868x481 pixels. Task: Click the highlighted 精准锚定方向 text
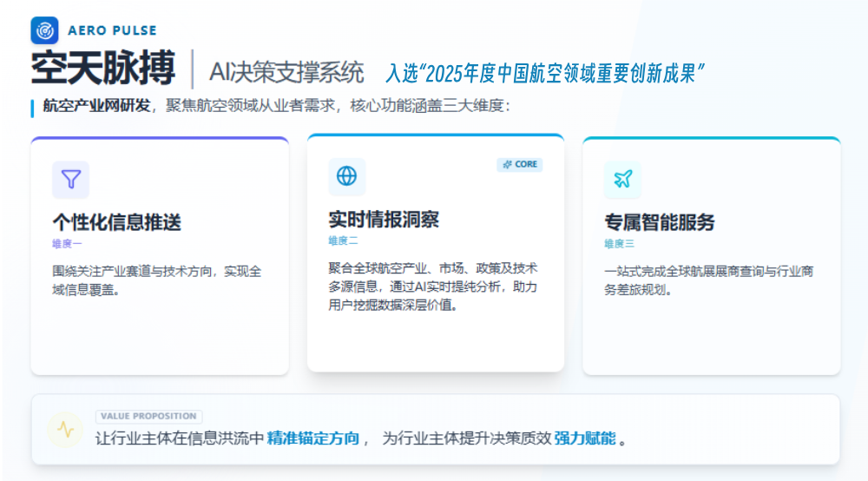pyautogui.click(x=312, y=438)
